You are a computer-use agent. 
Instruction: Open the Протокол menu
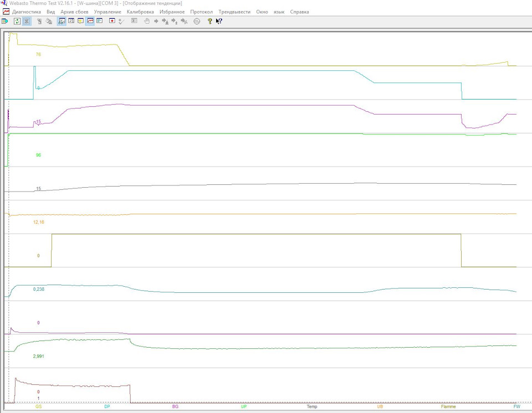[x=201, y=12]
